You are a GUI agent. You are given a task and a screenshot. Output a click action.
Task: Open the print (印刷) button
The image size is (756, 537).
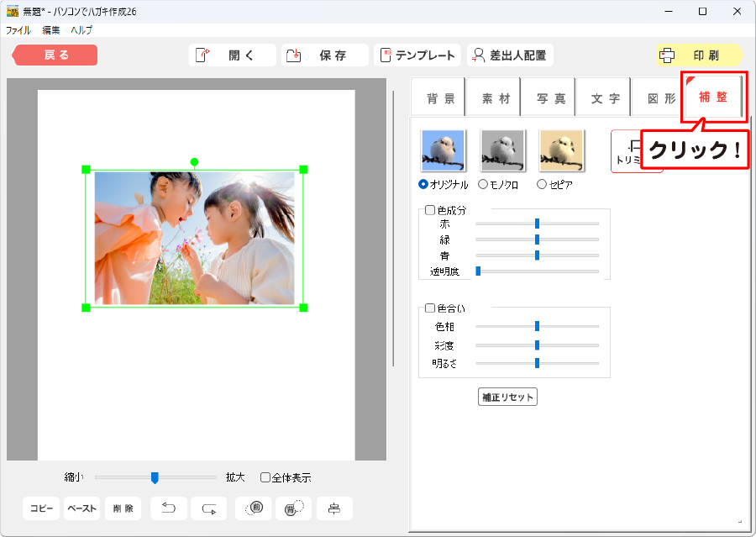[699, 55]
